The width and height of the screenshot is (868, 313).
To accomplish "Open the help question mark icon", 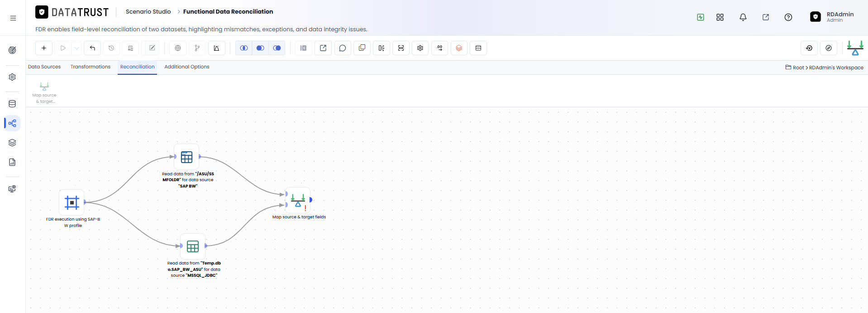I will (x=788, y=17).
